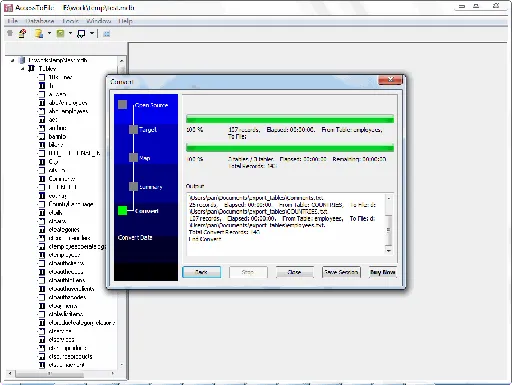This screenshot has width=512, height=385.
Task: Click the upper table progress bar
Action: point(290,119)
